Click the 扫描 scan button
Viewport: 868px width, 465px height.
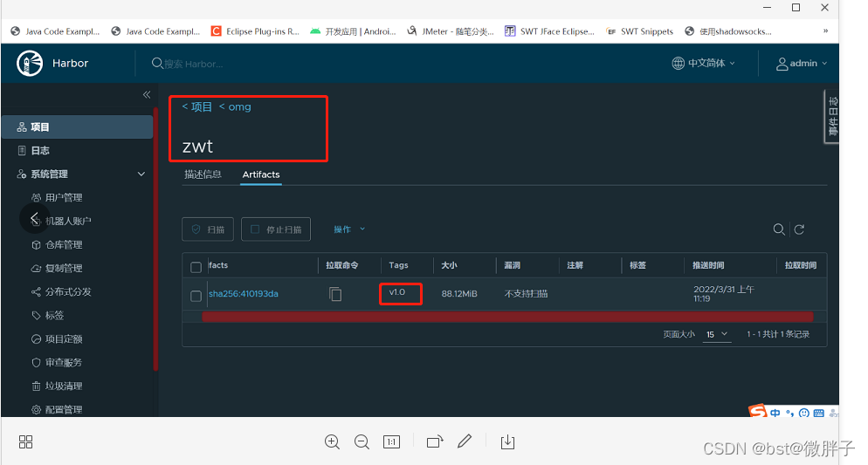pos(208,229)
